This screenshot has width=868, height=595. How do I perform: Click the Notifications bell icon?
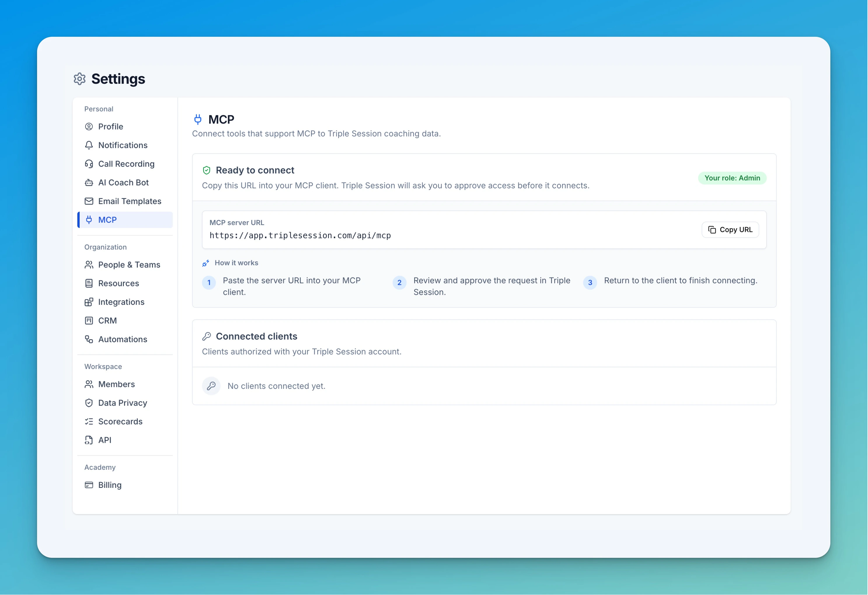pos(89,145)
